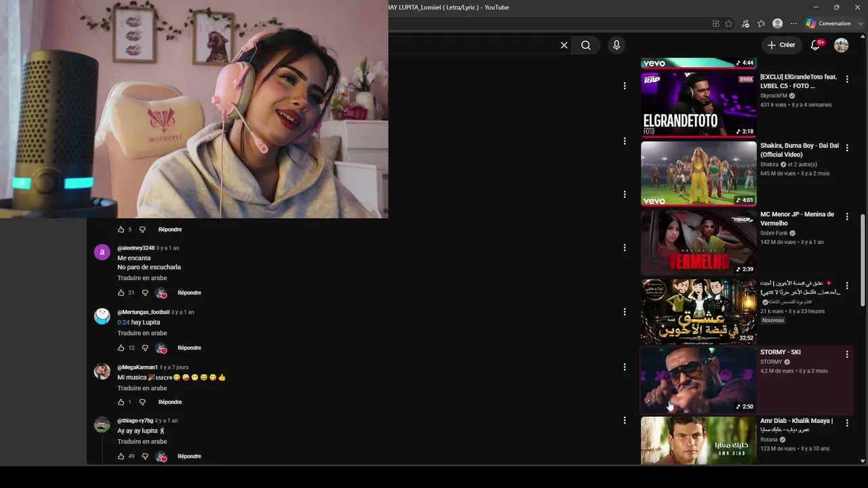The image size is (868, 488).
Task: Reply to @Mertungas_football's comment
Action: pyautogui.click(x=189, y=348)
